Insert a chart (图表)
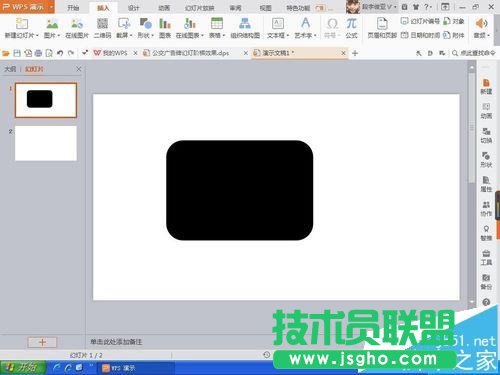This screenshot has width=500, height=375. 165,24
